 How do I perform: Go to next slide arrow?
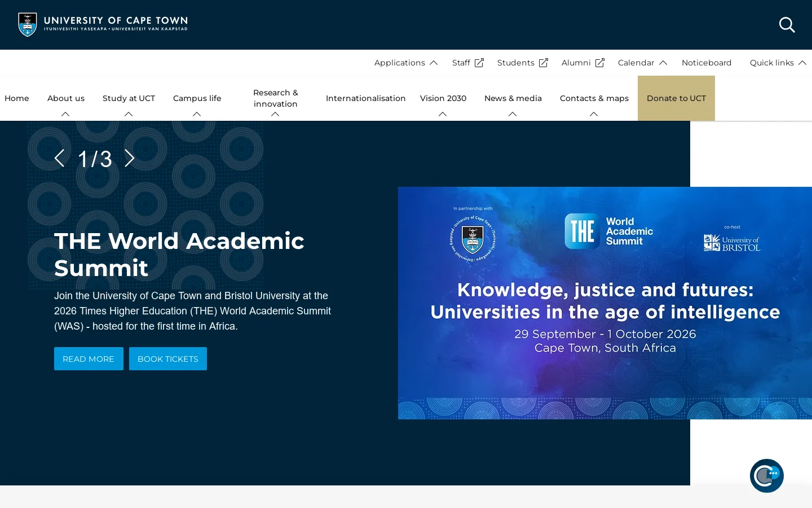(x=130, y=159)
